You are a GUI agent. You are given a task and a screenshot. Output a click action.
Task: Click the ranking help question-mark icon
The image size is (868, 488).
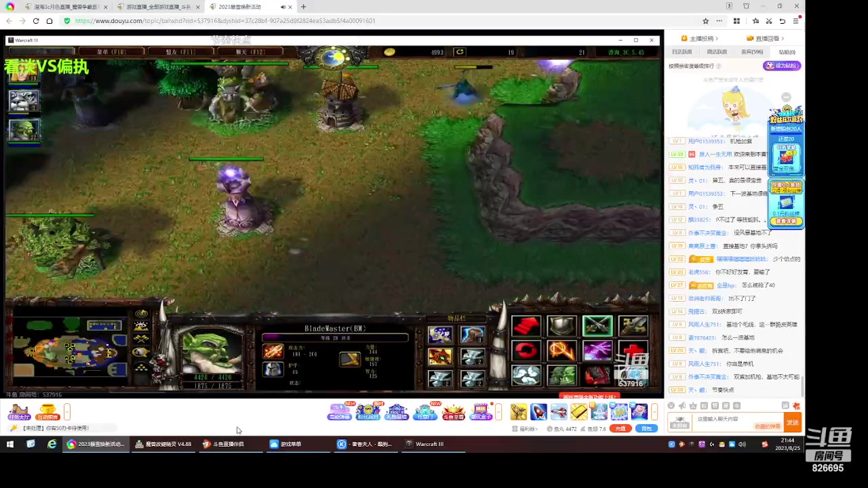coord(718,66)
